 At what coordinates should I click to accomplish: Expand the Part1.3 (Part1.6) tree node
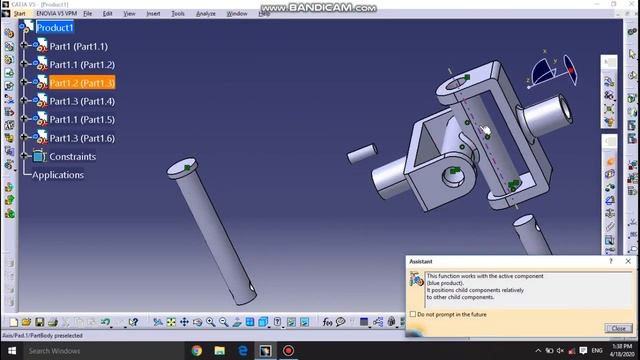coord(23,137)
